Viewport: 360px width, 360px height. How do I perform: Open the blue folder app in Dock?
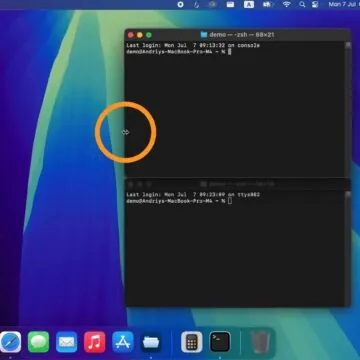click(x=151, y=342)
